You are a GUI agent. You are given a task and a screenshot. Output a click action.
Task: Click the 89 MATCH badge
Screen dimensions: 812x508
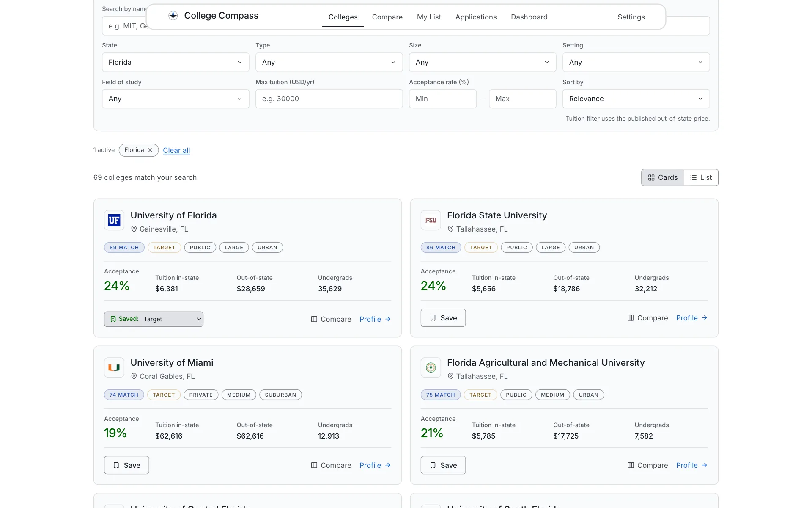coord(124,248)
